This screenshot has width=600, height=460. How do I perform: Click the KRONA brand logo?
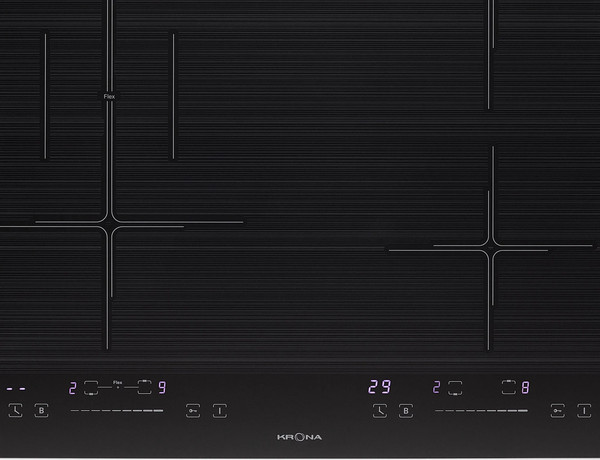click(x=299, y=438)
